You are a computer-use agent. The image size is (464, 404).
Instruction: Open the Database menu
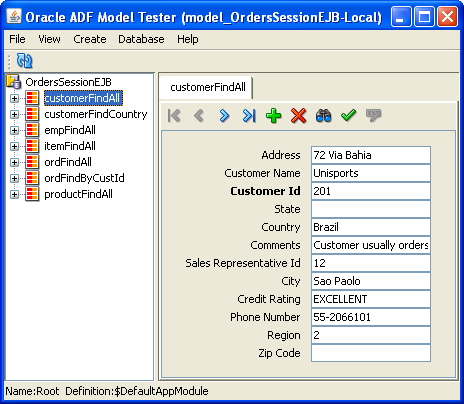coord(141,39)
